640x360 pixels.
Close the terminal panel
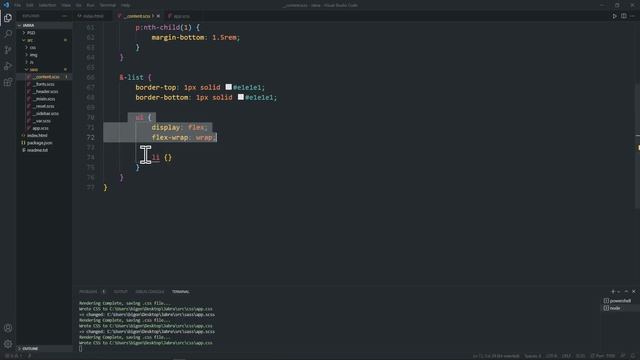pyautogui.click(x=633, y=291)
